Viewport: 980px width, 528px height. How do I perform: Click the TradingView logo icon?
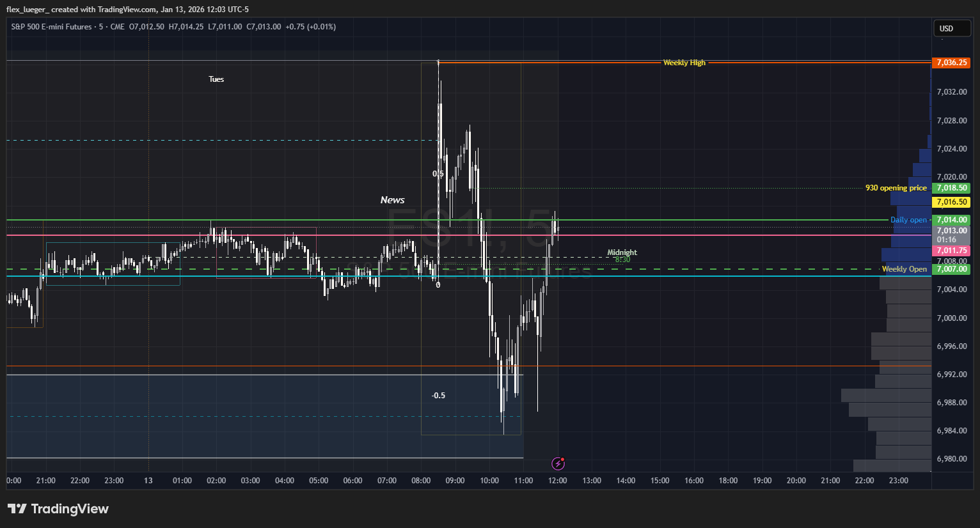pyautogui.click(x=17, y=509)
